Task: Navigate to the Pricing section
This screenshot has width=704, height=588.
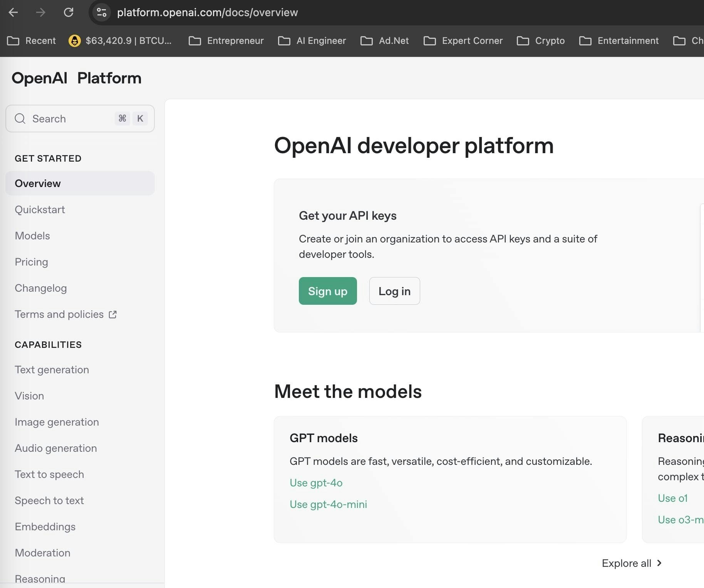Action: click(31, 262)
